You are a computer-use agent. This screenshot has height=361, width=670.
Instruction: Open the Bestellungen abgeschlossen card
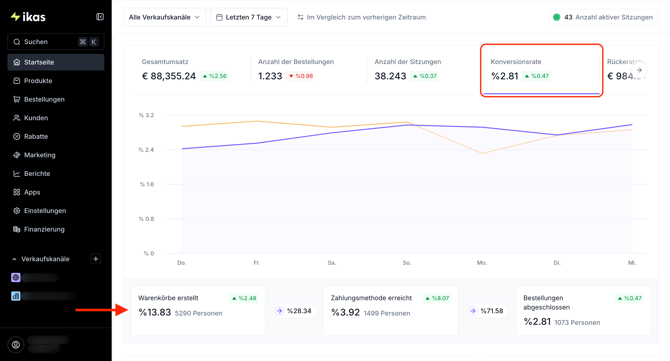coord(583,311)
